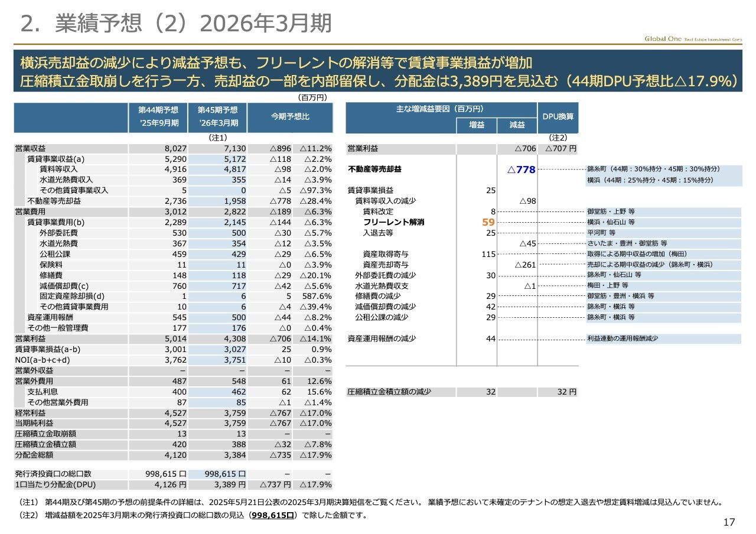Click the 資産取得寄与 label
The height and width of the screenshot is (534, 756).
(x=386, y=254)
